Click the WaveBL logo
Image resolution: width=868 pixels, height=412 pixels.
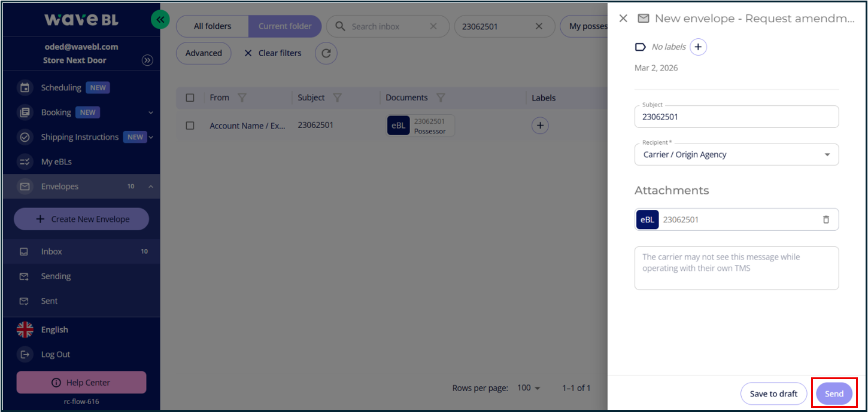coord(81,20)
